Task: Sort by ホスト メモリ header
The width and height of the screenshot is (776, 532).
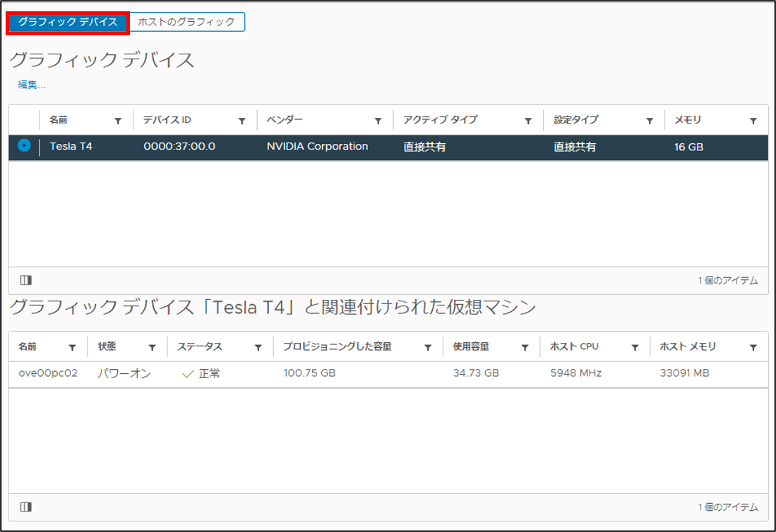Action: click(688, 346)
